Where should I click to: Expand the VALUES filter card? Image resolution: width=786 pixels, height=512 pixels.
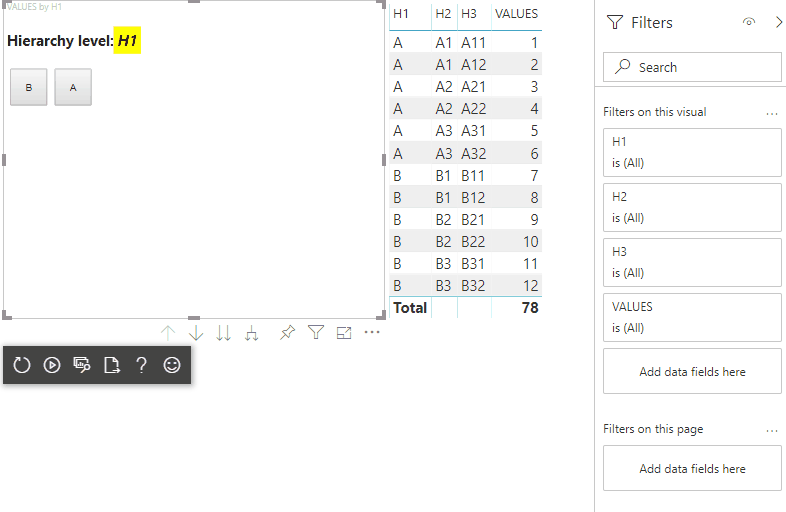pyautogui.click(x=692, y=317)
